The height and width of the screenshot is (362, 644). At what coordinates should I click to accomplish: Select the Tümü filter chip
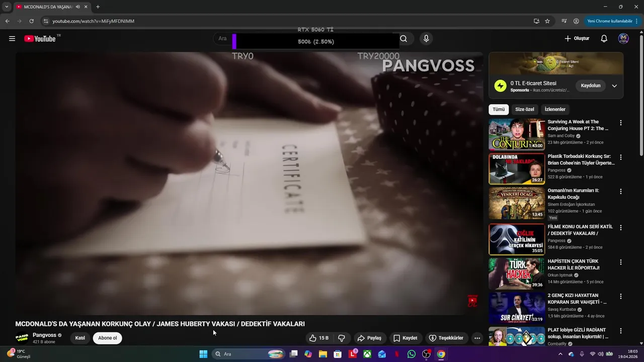(x=499, y=109)
